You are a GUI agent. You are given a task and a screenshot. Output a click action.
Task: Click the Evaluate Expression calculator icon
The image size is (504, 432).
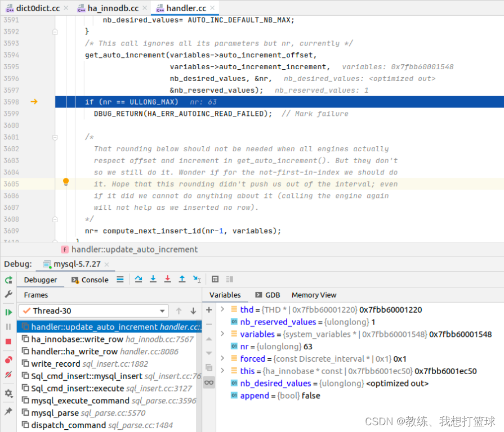[x=215, y=279]
